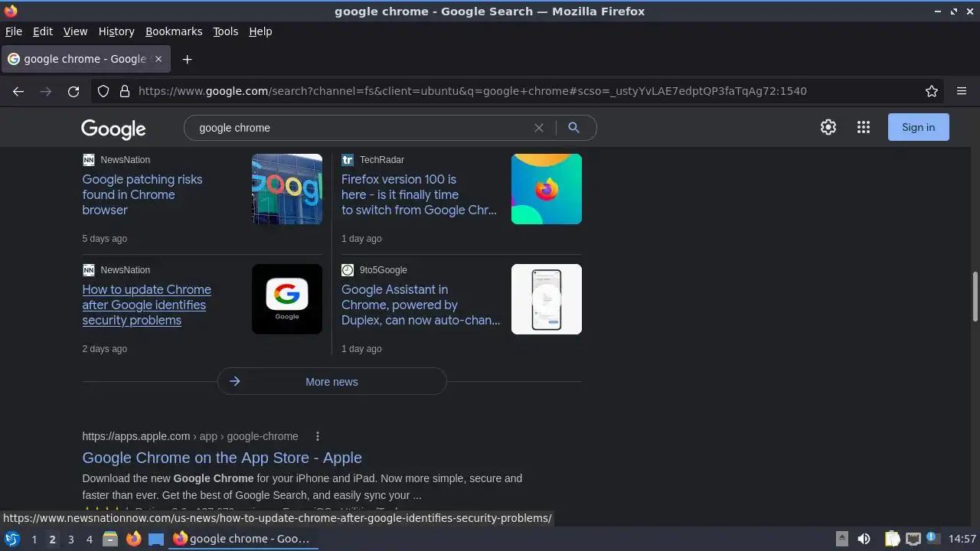The height and width of the screenshot is (551, 980).
Task: Open a new tab with plus button
Action: coord(187,59)
